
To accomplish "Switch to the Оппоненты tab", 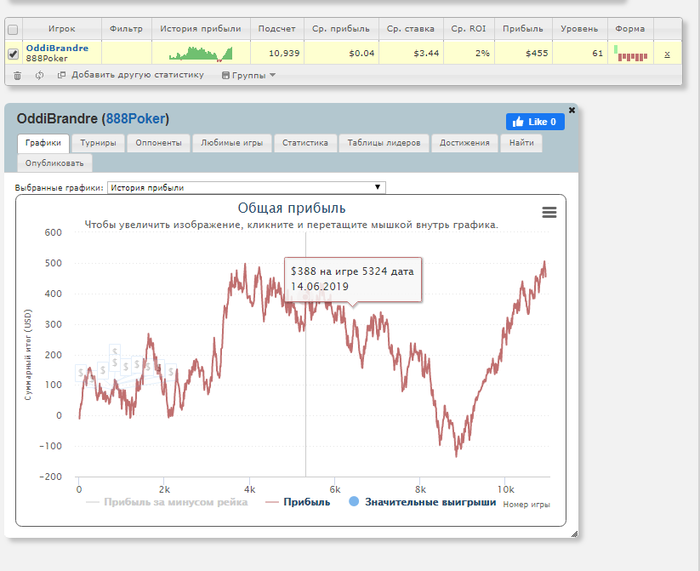I will 158,143.
